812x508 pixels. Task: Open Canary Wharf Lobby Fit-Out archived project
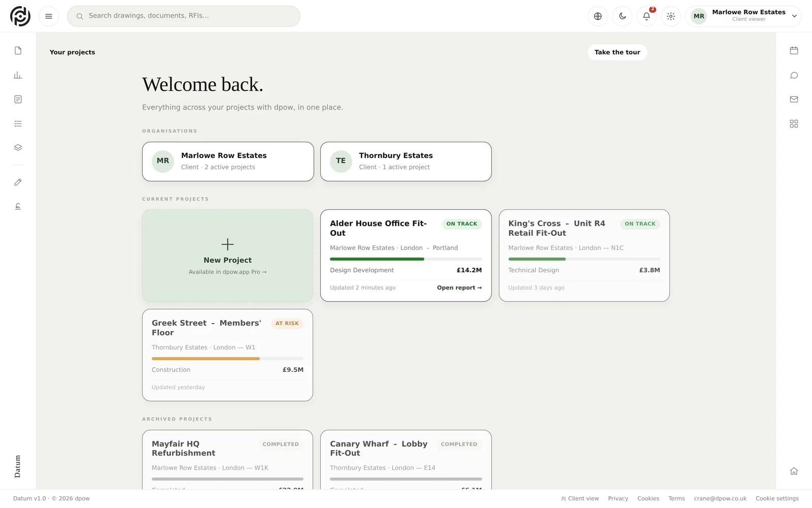point(406,460)
